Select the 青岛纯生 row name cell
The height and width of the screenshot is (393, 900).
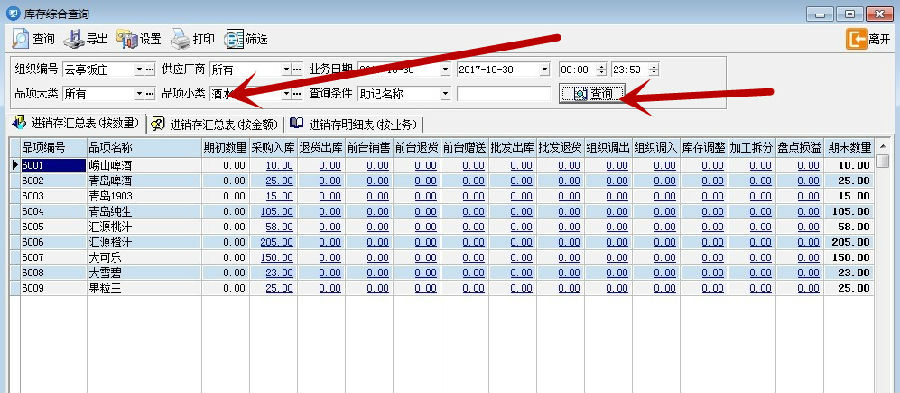144,211
